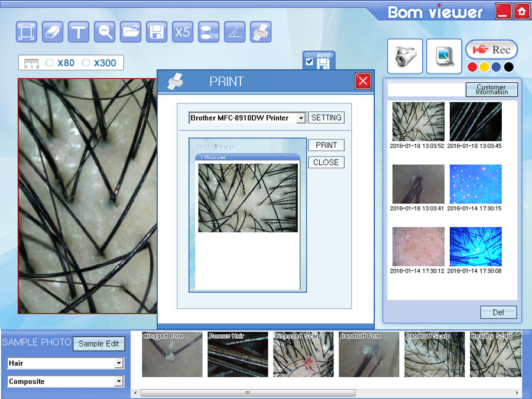Select the angle measurement tool
Screen dimensions: 532x399
click(235, 32)
